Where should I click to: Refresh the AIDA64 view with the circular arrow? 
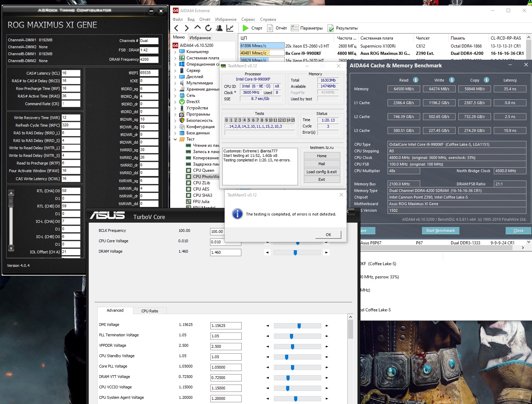tap(208, 28)
